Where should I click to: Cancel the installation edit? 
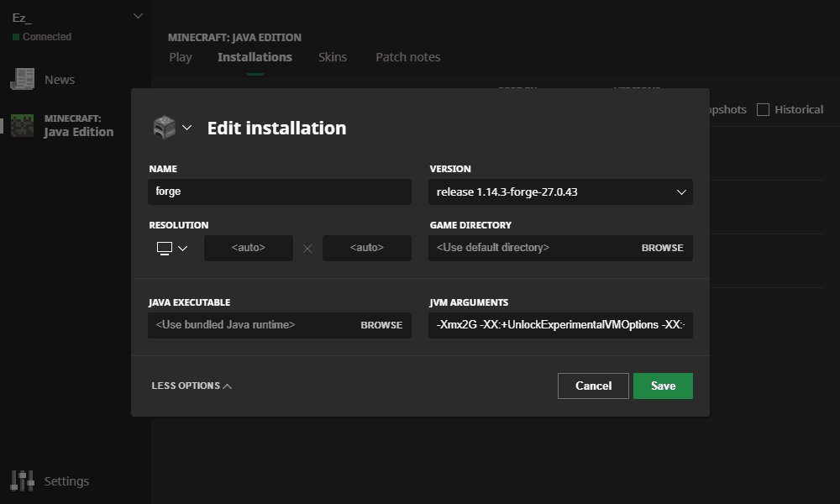(593, 386)
